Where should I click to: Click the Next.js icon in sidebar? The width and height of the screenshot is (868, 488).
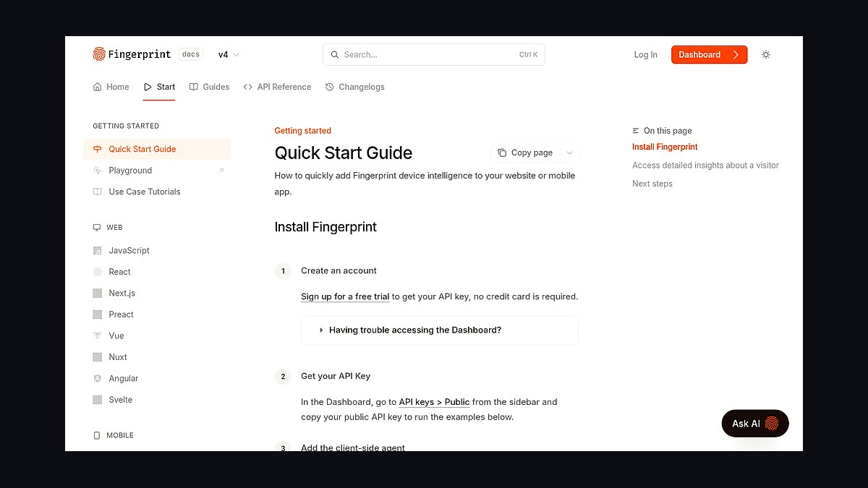pos(97,294)
